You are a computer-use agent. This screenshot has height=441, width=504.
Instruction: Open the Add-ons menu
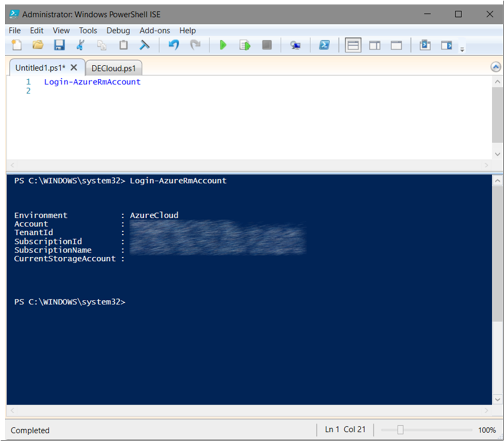pos(155,30)
